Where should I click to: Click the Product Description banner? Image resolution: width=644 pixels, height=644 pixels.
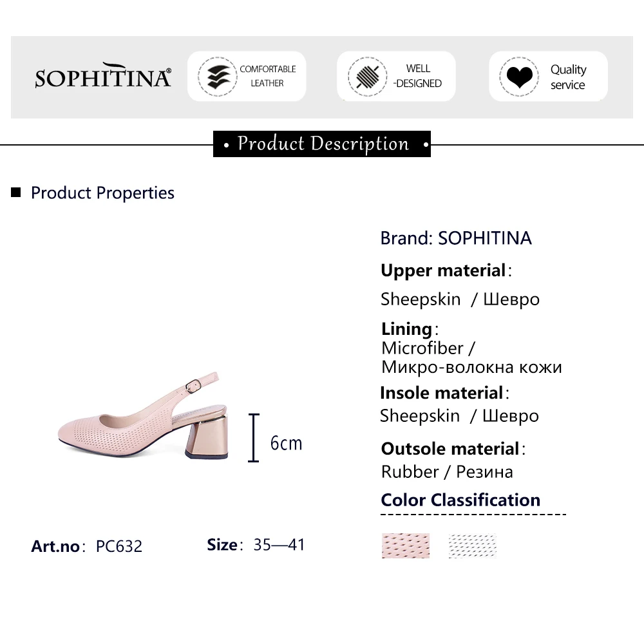[x=322, y=144]
